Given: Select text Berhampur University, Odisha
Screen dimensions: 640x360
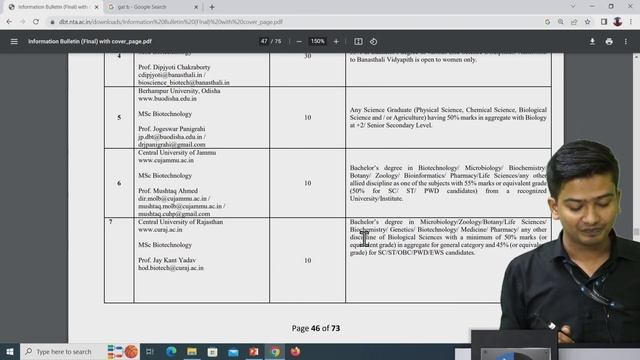Looking at the screenshot, I should coord(179,91).
